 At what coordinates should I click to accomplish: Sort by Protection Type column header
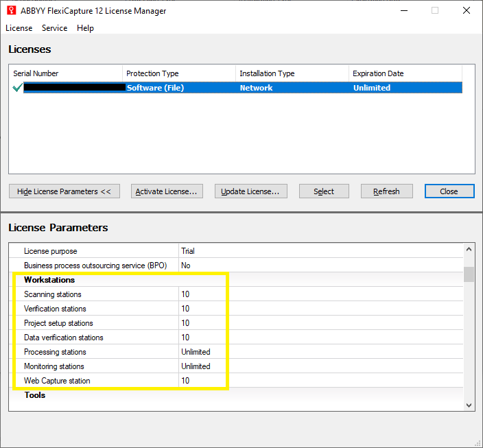point(179,73)
